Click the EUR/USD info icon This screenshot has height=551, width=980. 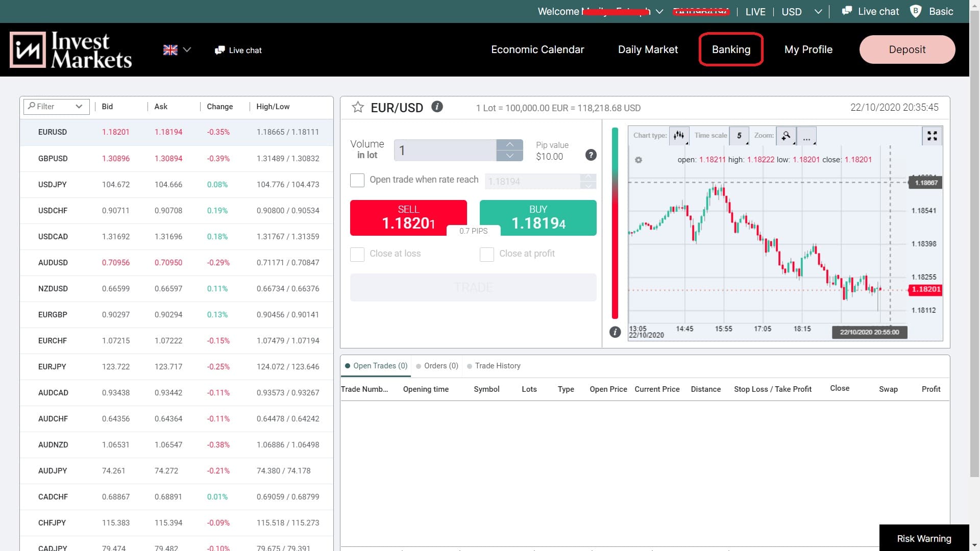(x=437, y=107)
